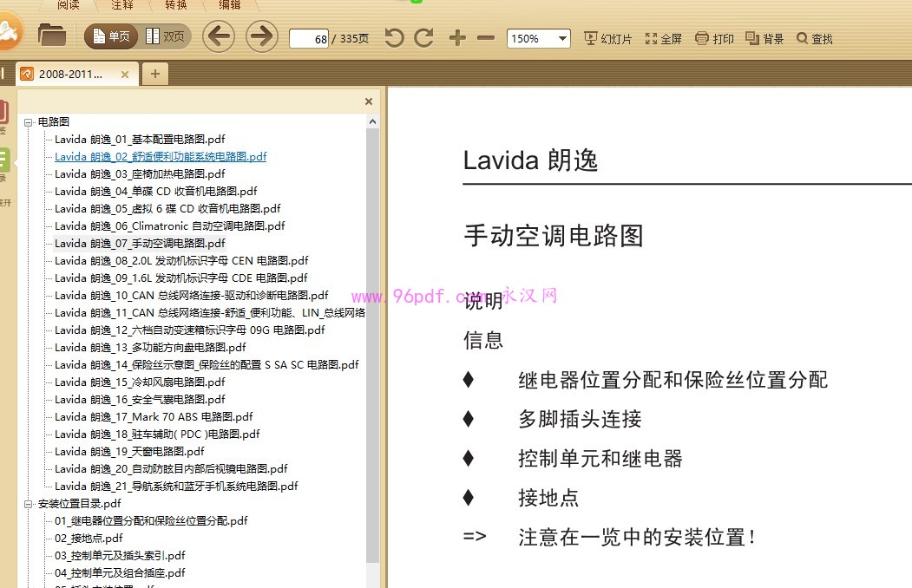
Task: Open Lavida 朗逸_01_基本配置电路图.pdf
Action: point(140,140)
